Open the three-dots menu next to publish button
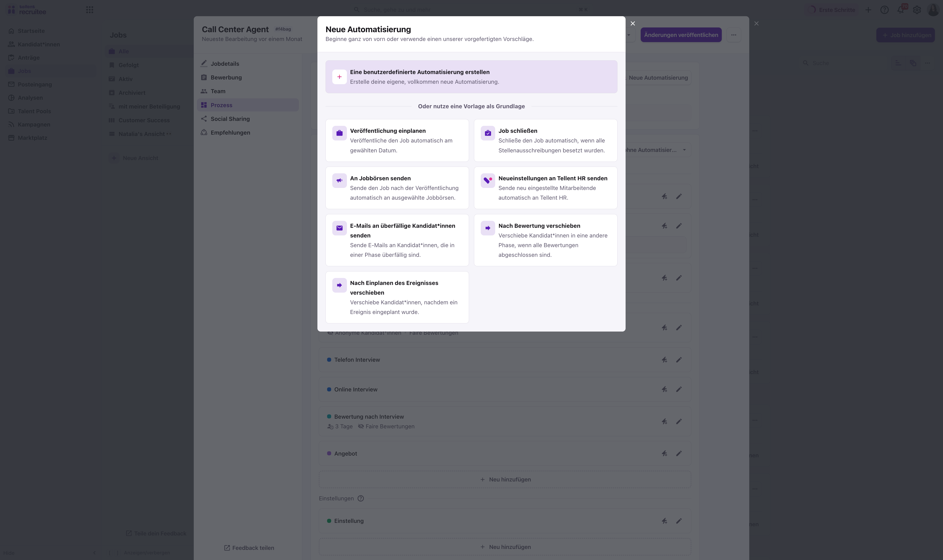Viewport: 943px width, 560px height. pos(733,35)
